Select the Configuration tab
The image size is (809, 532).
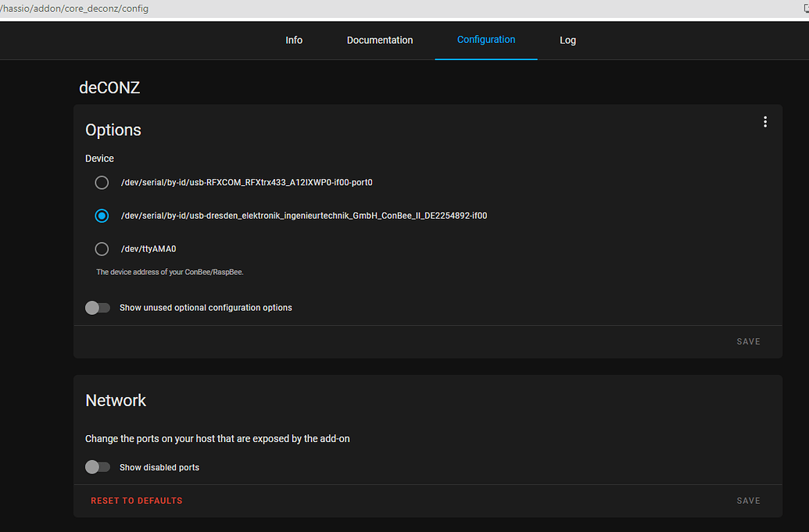[x=486, y=40]
